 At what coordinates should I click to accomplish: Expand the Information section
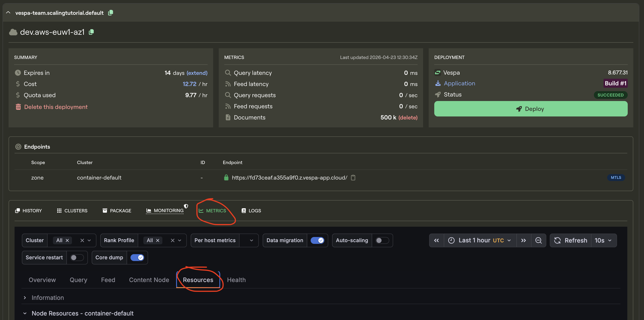coord(25,298)
